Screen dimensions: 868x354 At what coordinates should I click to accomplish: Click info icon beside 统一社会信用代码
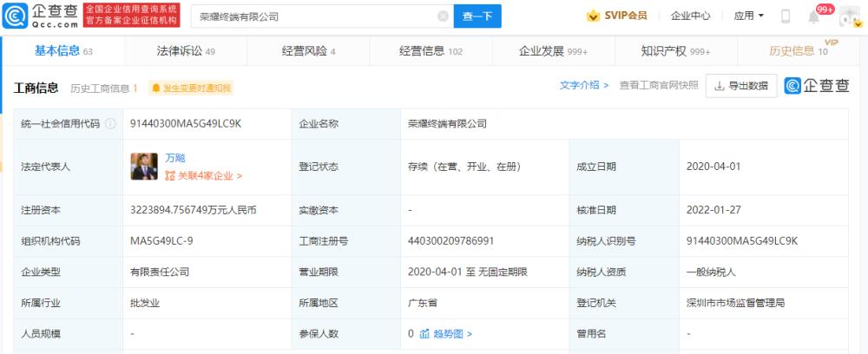111,124
